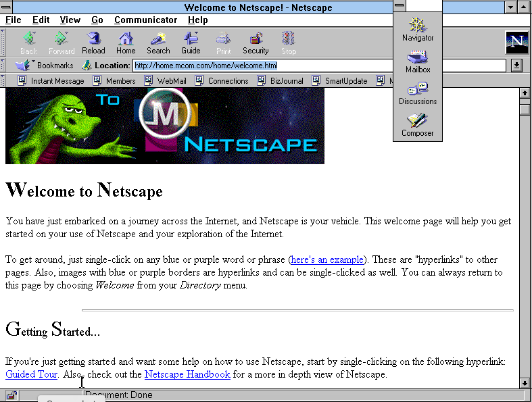Open the Edit menu
Screen dimensions: 532x402
tap(41, 20)
